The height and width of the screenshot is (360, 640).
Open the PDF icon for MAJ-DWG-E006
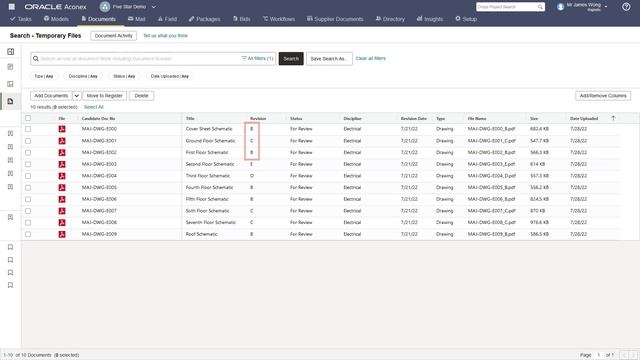pos(62,199)
